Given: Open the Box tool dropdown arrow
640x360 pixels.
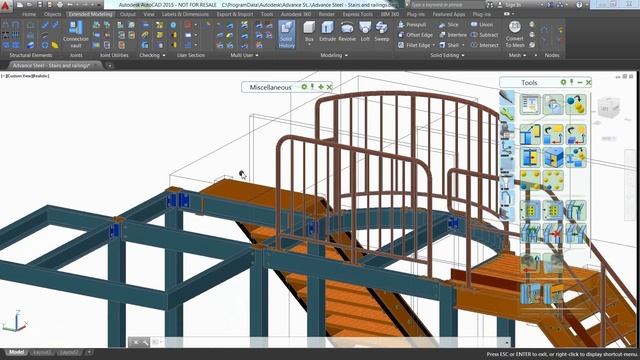Looking at the screenshot, I should (309, 44).
